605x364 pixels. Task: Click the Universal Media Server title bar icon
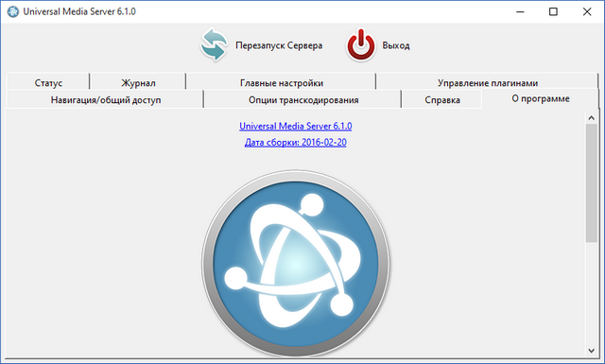pyautogui.click(x=12, y=11)
